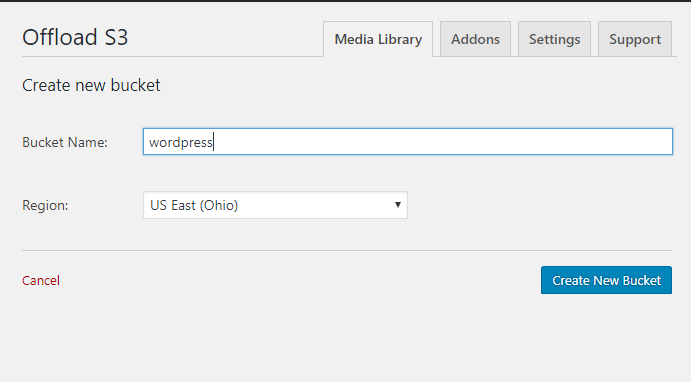Screen dimensions: 691x382
Task: Submit form with blue Create New Bucket
Action: [x=606, y=280]
